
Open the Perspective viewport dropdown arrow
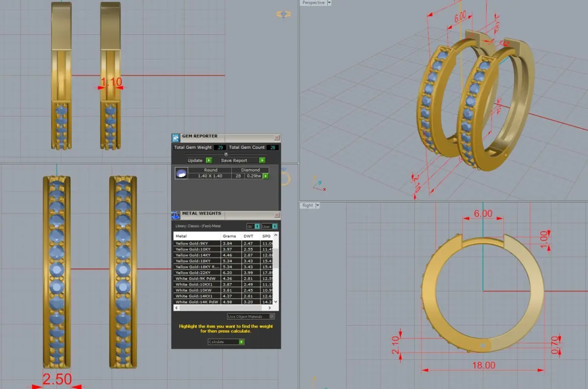329,3
